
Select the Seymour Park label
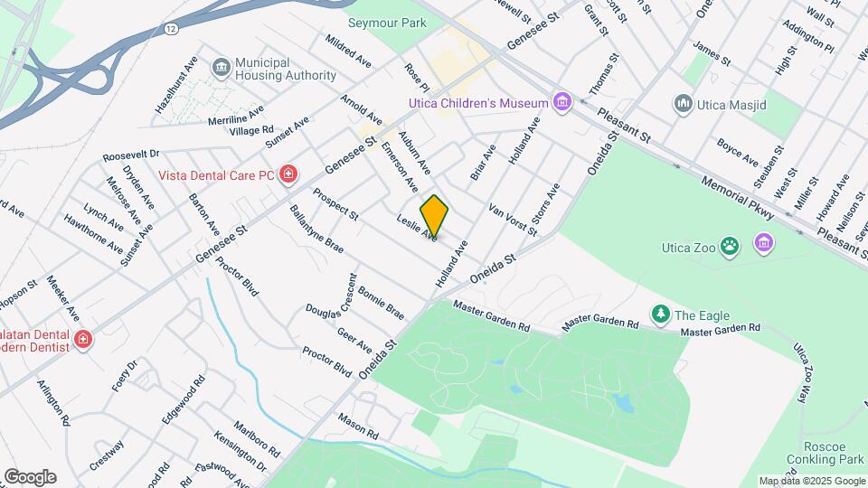(387, 23)
